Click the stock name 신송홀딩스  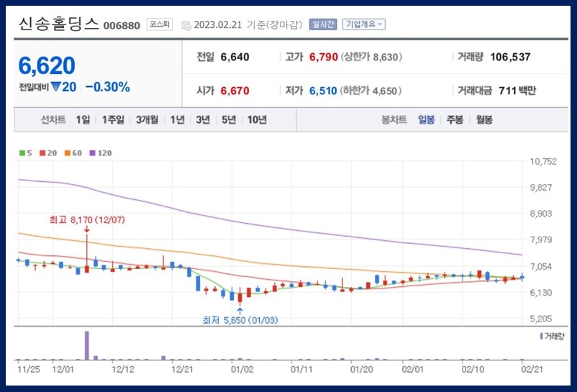click(58, 24)
